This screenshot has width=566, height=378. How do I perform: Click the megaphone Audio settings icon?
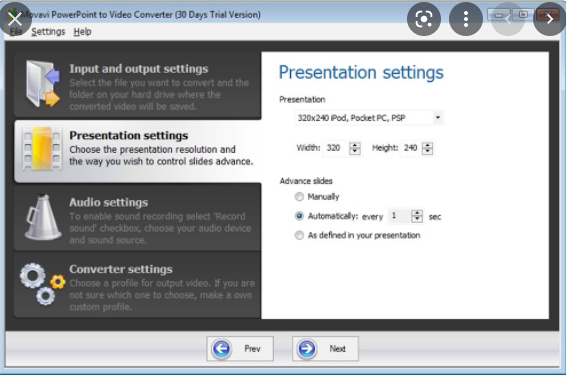click(43, 218)
